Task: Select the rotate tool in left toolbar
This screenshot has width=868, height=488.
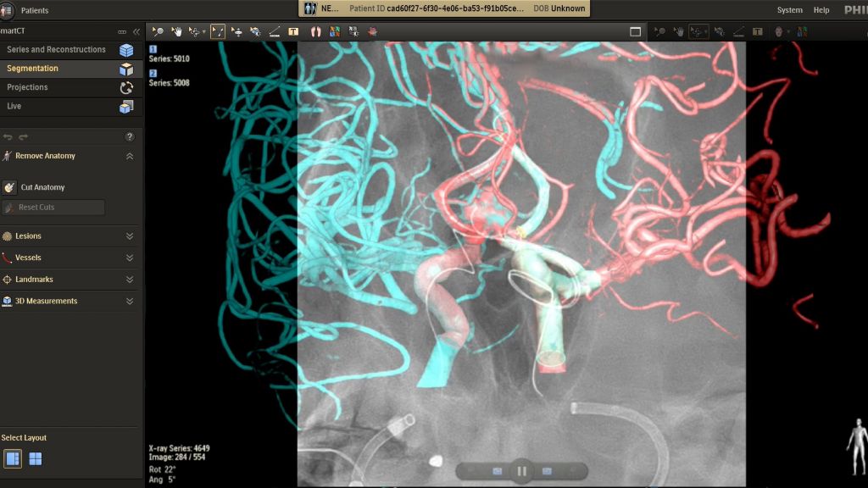Action: 194,31
